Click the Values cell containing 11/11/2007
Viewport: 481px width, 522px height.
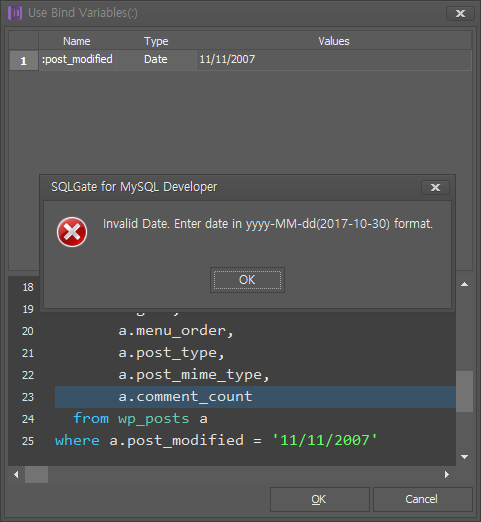pyautogui.click(x=334, y=60)
